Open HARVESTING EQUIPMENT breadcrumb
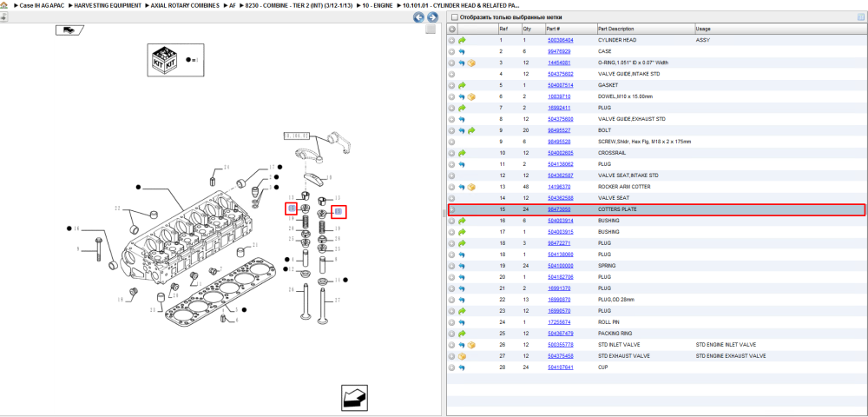This screenshot has height=417, width=868. (x=108, y=5)
